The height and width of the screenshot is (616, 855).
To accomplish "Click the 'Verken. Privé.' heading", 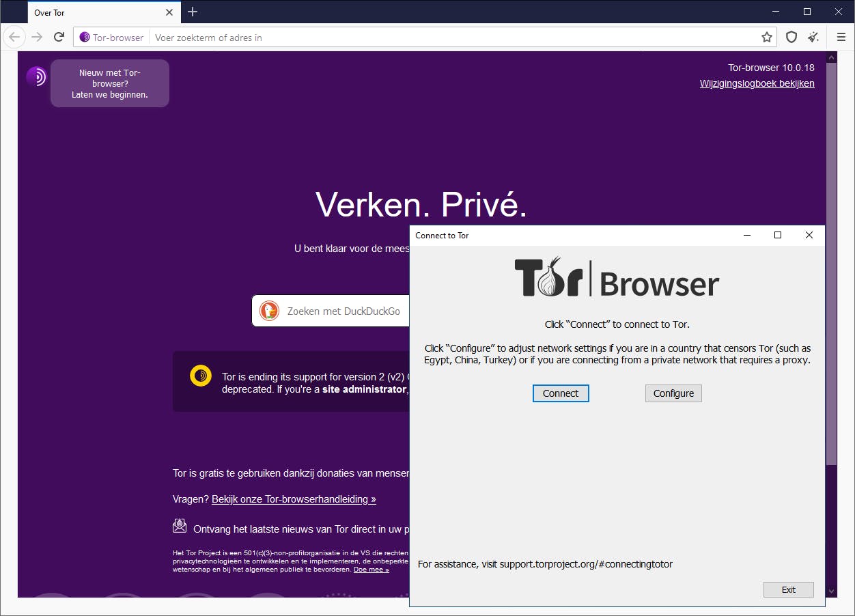I will tap(421, 204).
